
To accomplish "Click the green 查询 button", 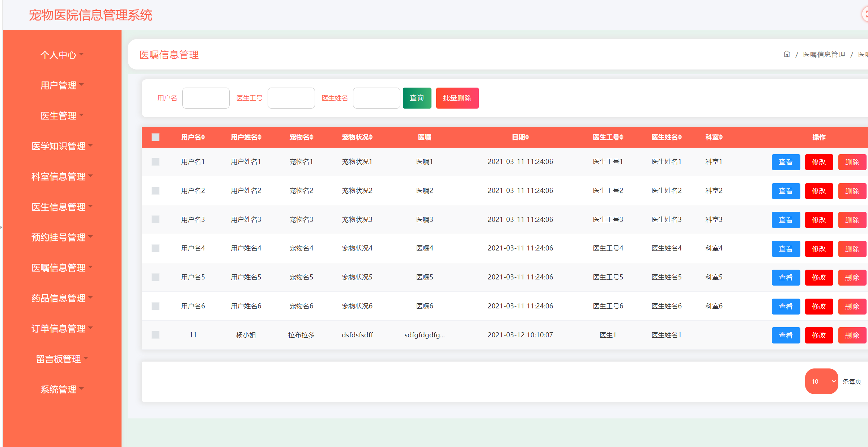I will [417, 98].
